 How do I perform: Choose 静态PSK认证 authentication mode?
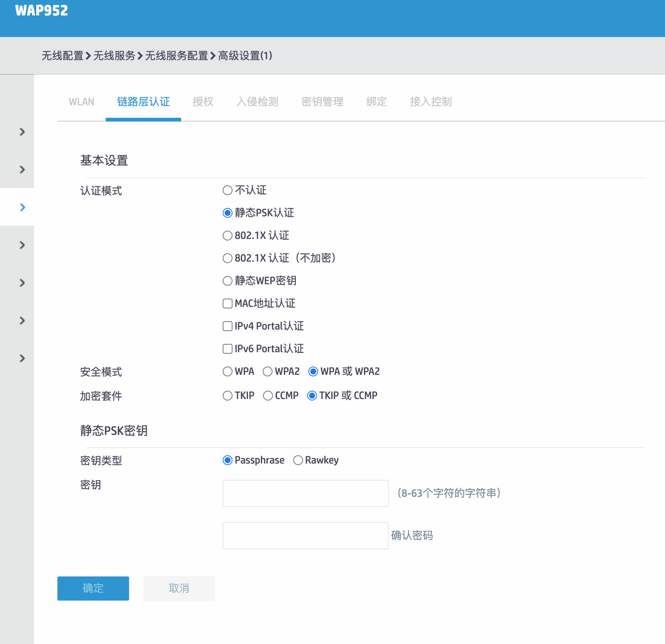click(x=228, y=213)
